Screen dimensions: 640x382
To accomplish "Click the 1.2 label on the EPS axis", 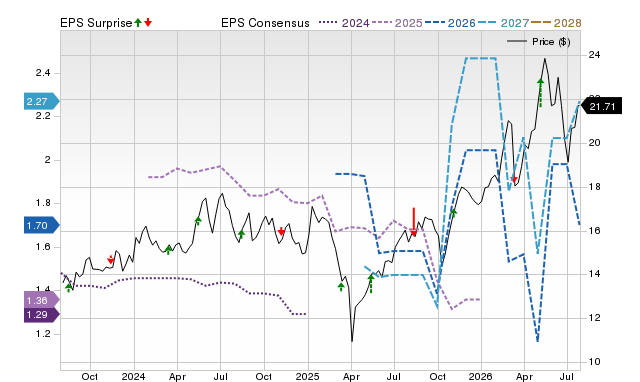I will tap(43, 334).
